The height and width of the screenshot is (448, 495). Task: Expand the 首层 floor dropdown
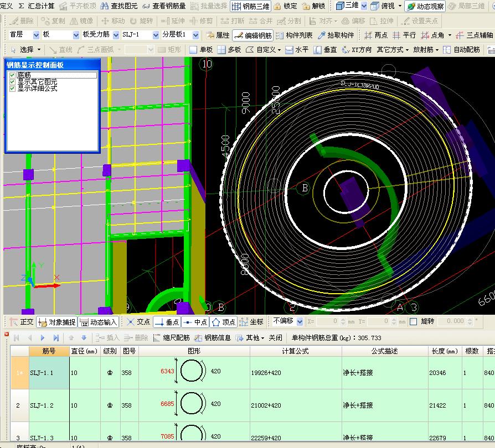click(36, 35)
